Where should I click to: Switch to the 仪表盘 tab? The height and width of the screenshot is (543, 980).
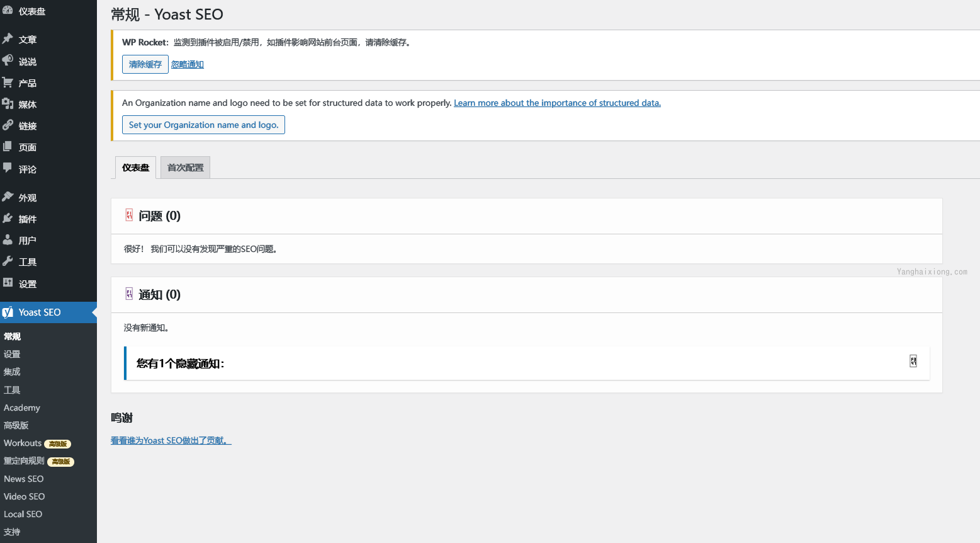[135, 168]
